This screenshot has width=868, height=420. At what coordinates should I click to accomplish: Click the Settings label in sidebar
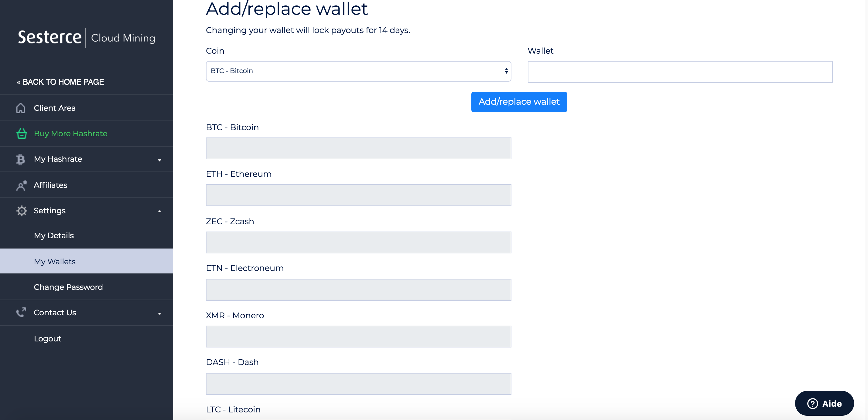click(x=50, y=211)
